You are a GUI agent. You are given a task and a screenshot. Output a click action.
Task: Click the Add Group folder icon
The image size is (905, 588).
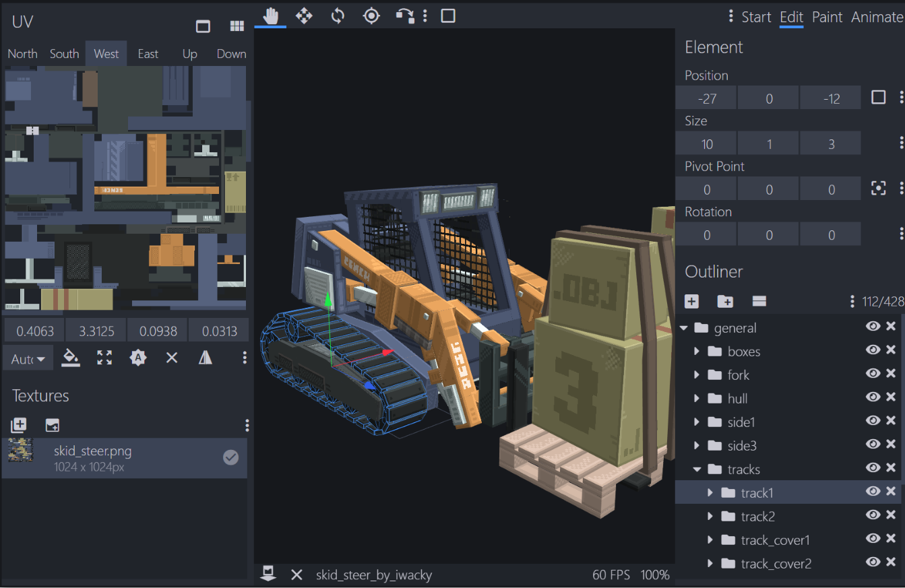(725, 301)
